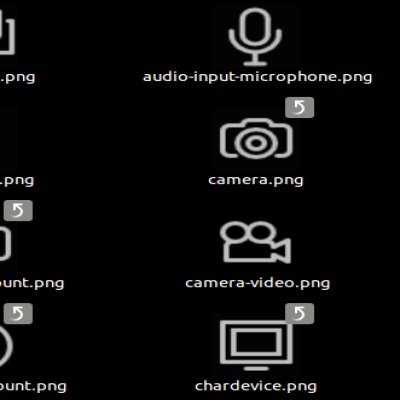Select the cut-off icon beside camera-video
This screenshot has height=400, width=400.
6,243
